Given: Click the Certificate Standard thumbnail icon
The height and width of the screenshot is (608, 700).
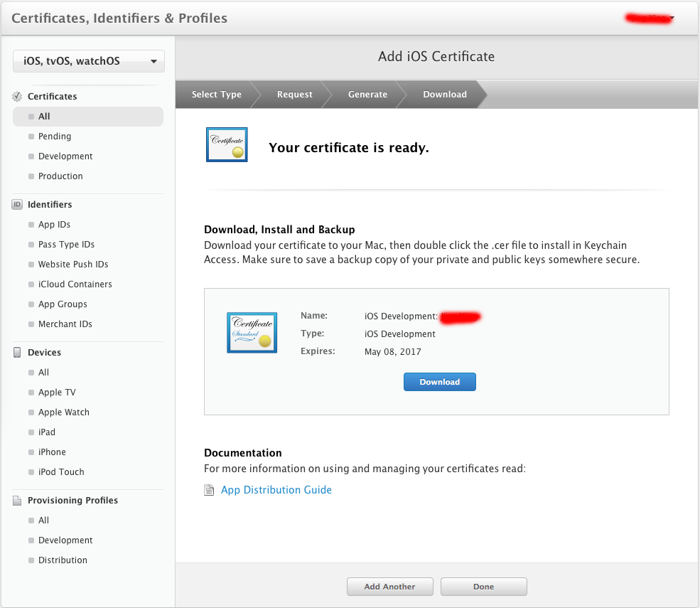Looking at the screenshot, I should 250,332.
